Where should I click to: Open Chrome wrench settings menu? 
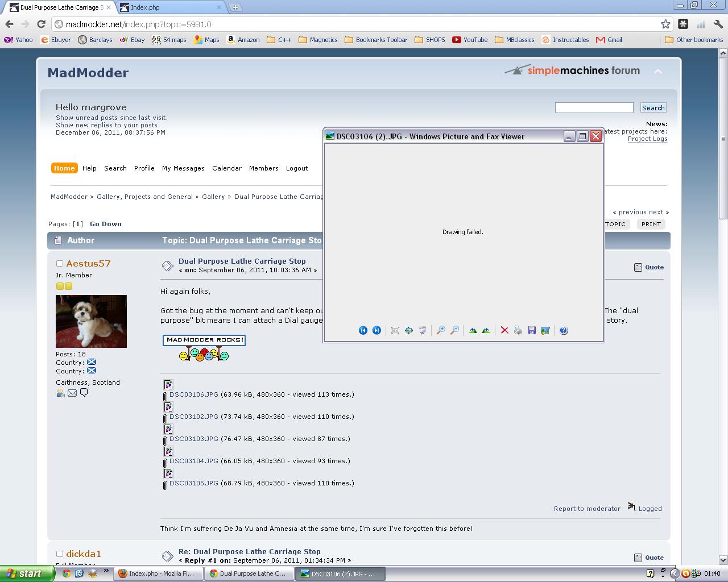tap(718, 24)
